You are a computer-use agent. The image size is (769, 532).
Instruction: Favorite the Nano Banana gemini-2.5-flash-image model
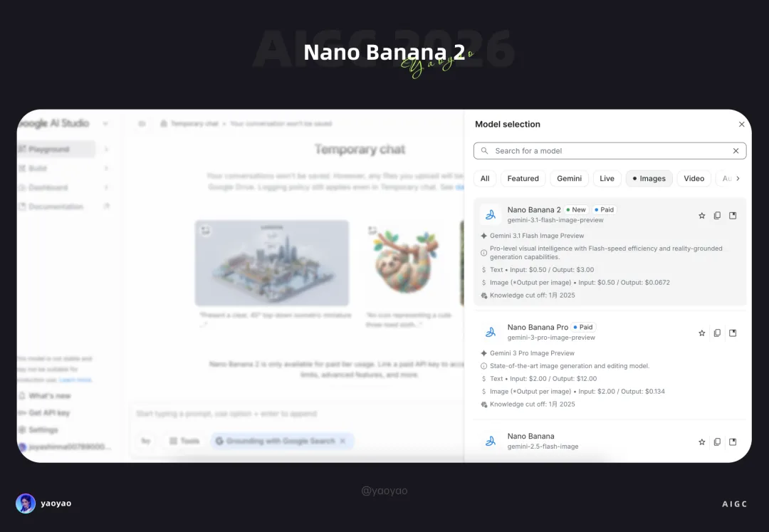[x=702, y=442]
